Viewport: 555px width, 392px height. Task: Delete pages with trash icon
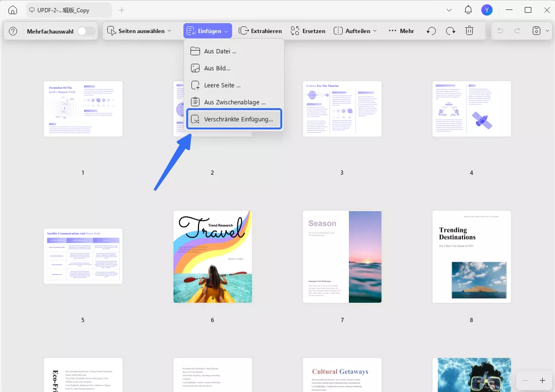(469, 31)
